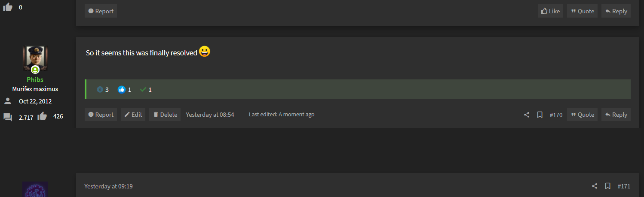
Task: Like the post above Phibs' post
Action: tap(550, 11)
